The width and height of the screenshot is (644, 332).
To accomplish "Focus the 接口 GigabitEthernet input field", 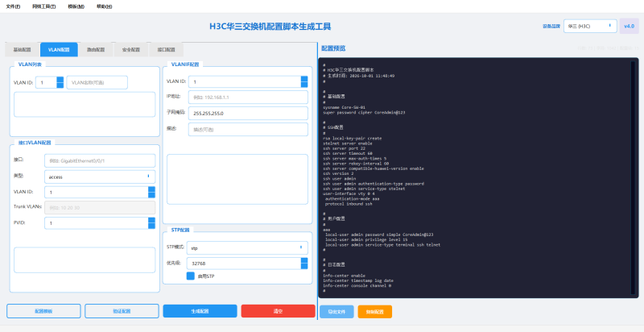I will click(100, 160).
